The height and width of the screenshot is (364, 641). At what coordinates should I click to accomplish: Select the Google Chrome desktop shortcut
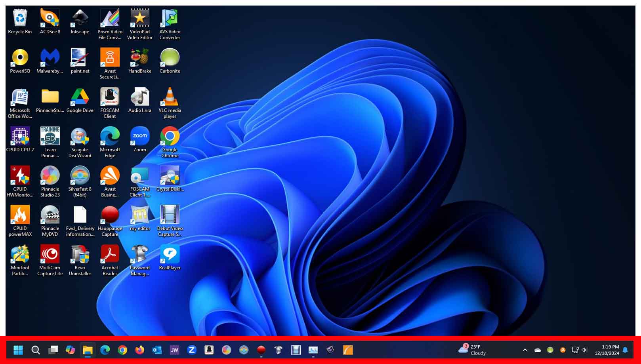(170, 142)
